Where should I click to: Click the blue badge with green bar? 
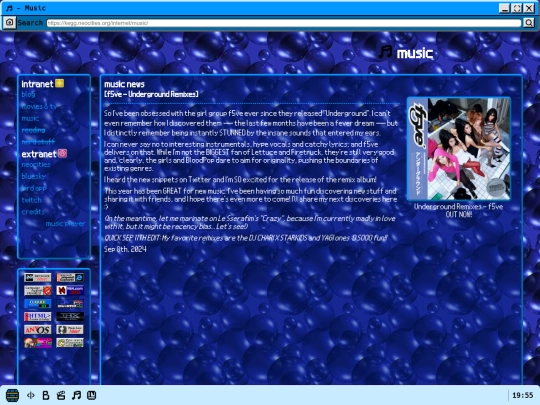pyautogui.click(x=38, y=303)
